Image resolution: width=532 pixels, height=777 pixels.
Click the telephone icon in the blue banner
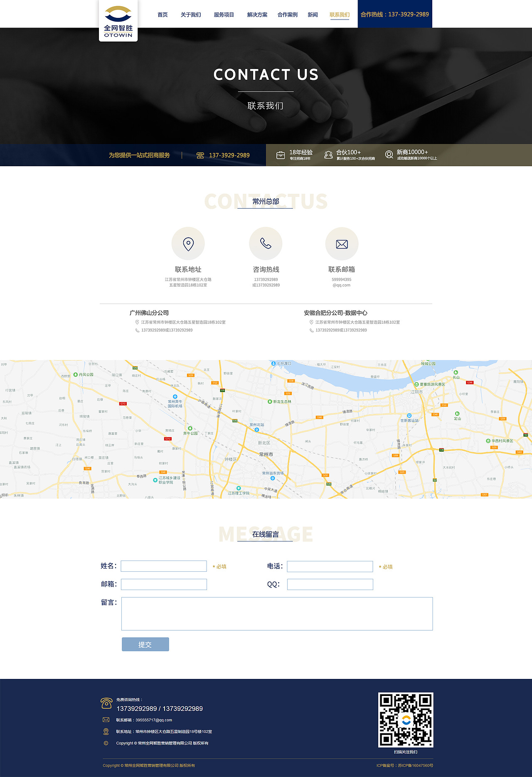click(x=200, y=155)
